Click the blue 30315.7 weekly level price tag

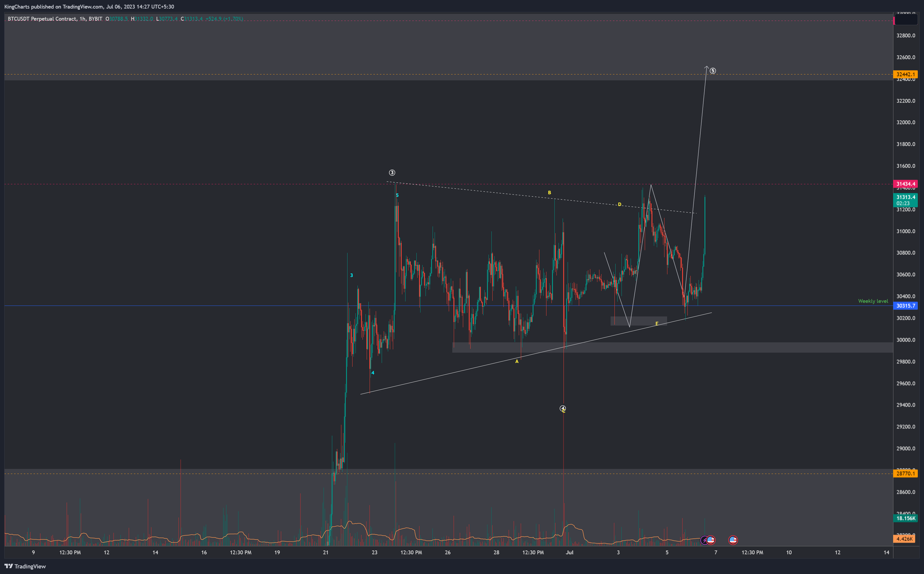pyautogui.click(x=906, y=306)
